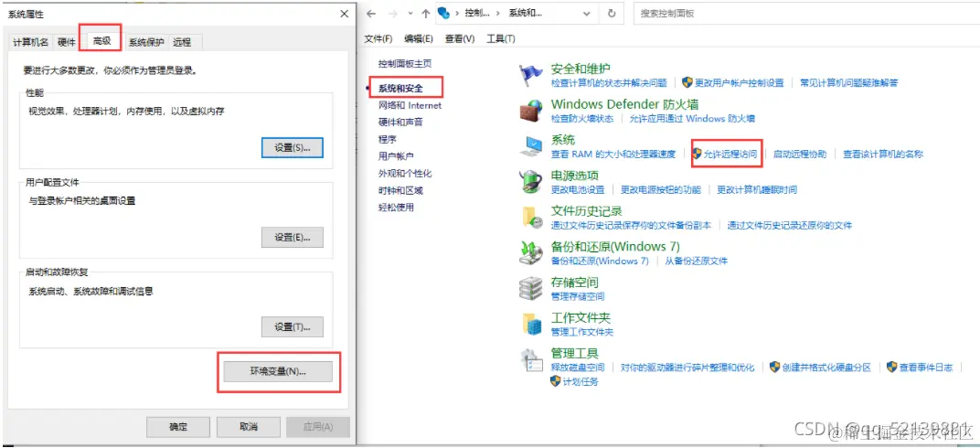Refresh the Control Panel view
Viewport: 980px width, 448px height.
(x=612, y=13)
